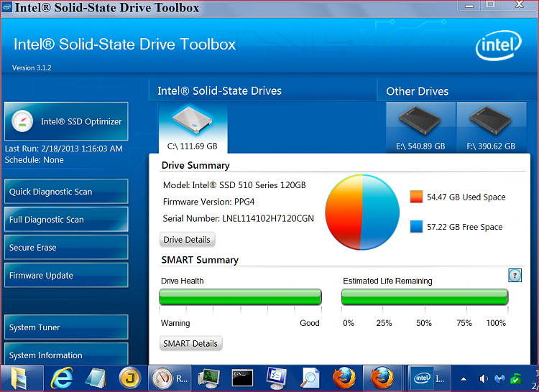Select the C:\ 111.69 GB Intel SSD
The image size is (539, 392).
click(193, 129)
